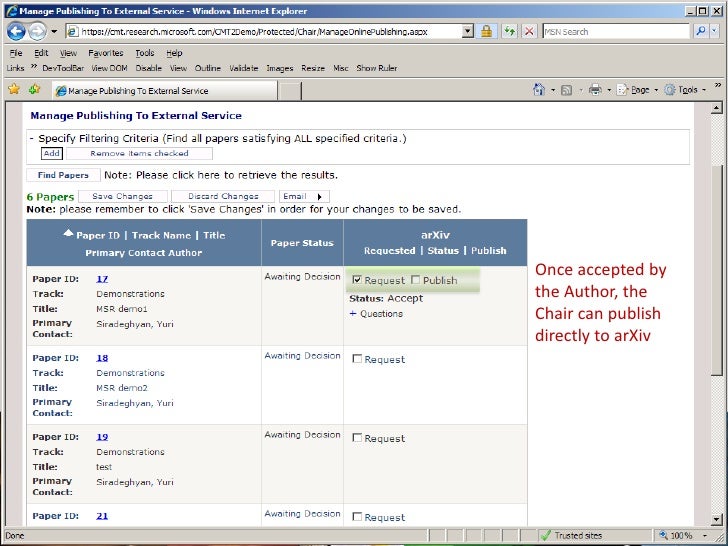728x546 pixels.
Task: Open the Print dropdown arrow
Action: coord(609,90)
